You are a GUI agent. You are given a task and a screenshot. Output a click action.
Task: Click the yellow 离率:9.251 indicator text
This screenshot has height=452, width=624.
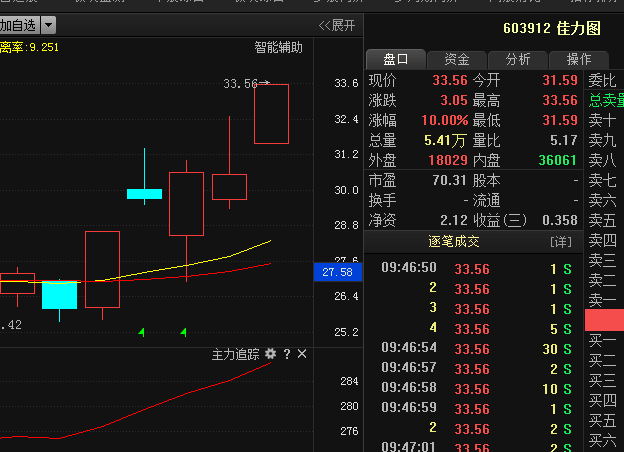click(29, 47)
